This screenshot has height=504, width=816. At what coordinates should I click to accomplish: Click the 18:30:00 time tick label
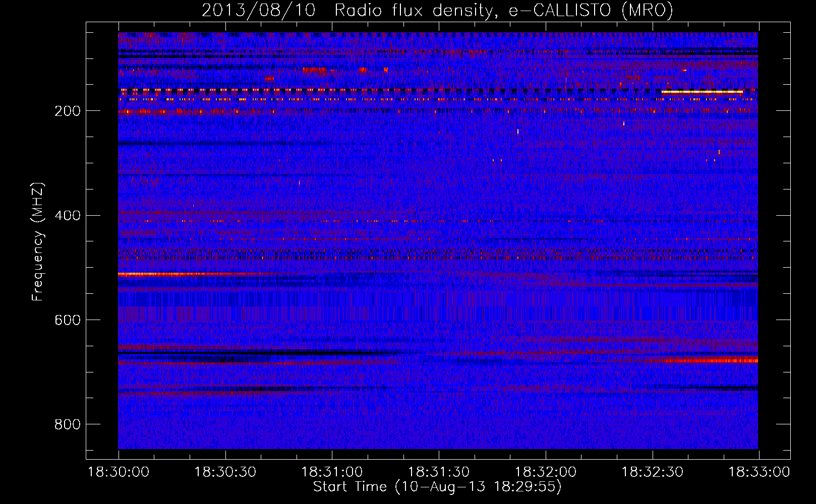119,472
